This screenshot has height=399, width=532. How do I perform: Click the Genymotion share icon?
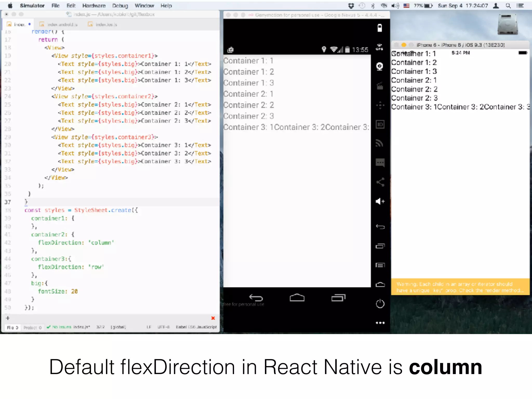coord(380,182)
